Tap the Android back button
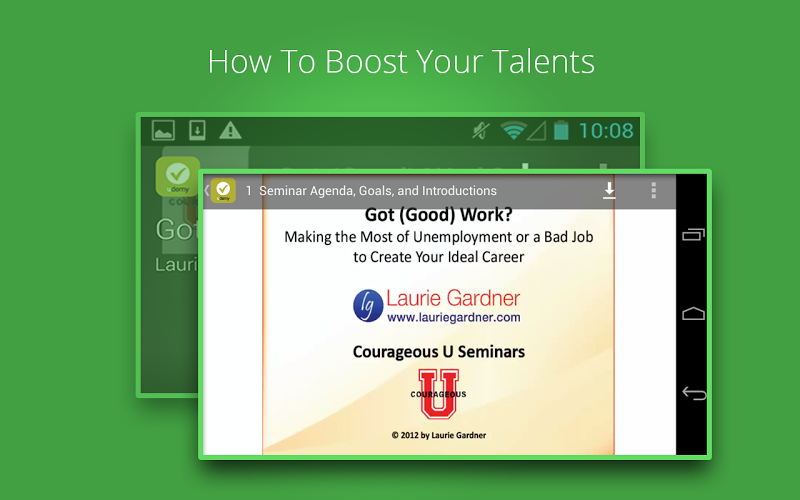Screen dimensions: 800x500 coord(694,393)
